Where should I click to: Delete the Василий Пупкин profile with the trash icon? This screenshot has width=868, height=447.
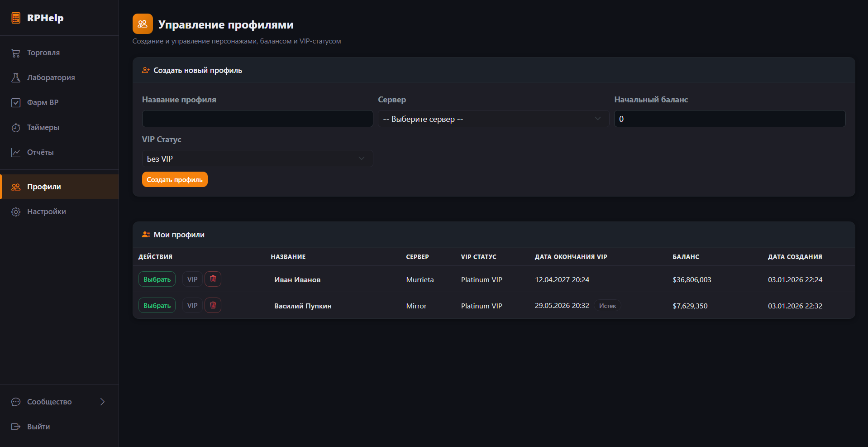tap(213, 305)
